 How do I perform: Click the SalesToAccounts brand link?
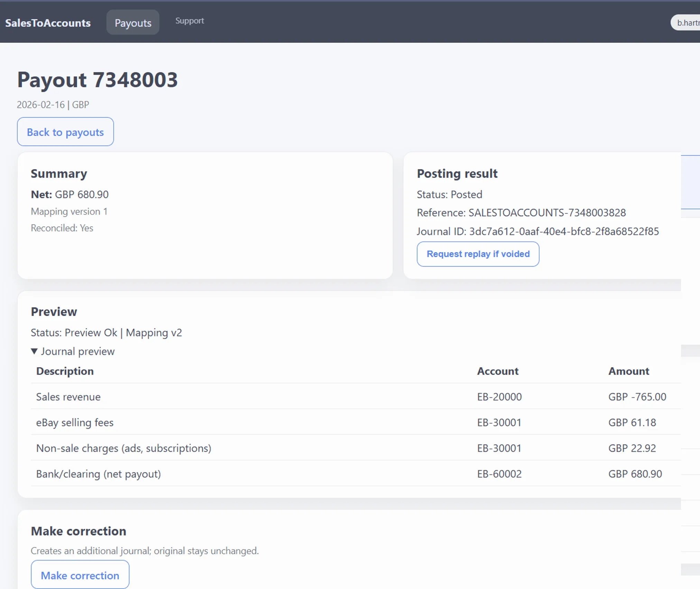[48, 23]
